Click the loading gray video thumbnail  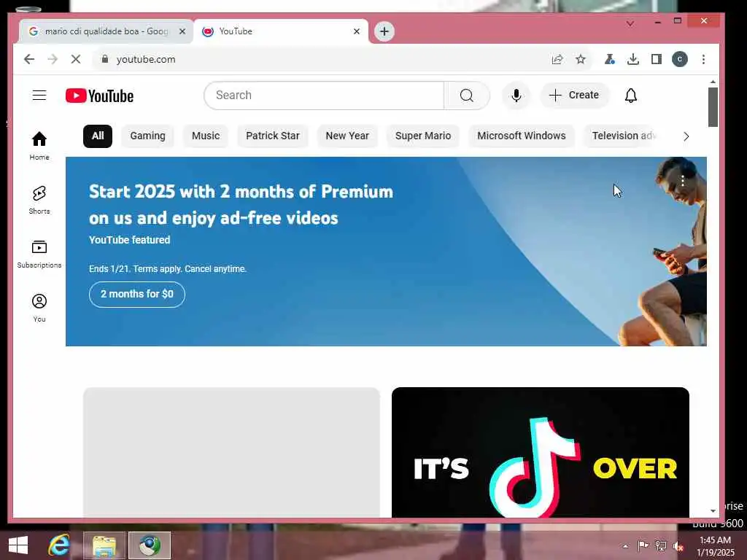[x=231, y=452]
